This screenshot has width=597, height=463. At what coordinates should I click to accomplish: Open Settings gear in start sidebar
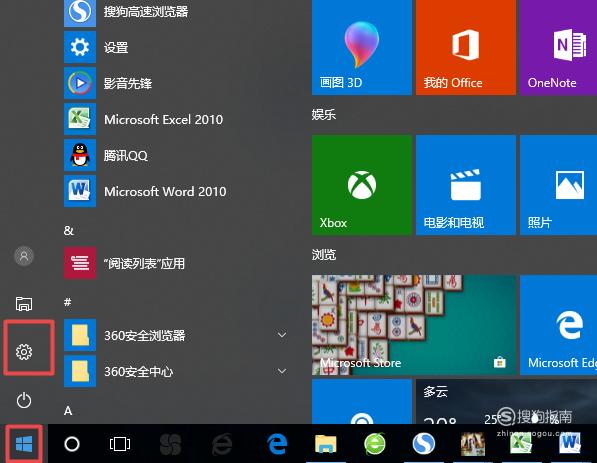coord(24,352)
